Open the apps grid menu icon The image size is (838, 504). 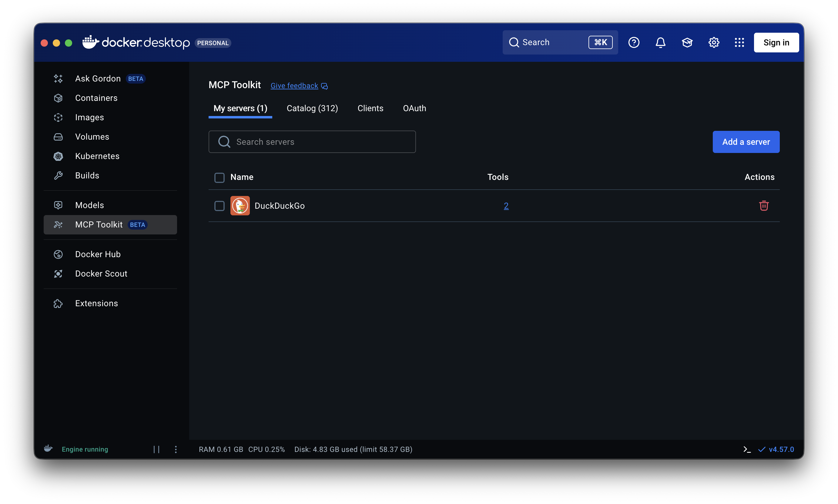tap(739, 42)
